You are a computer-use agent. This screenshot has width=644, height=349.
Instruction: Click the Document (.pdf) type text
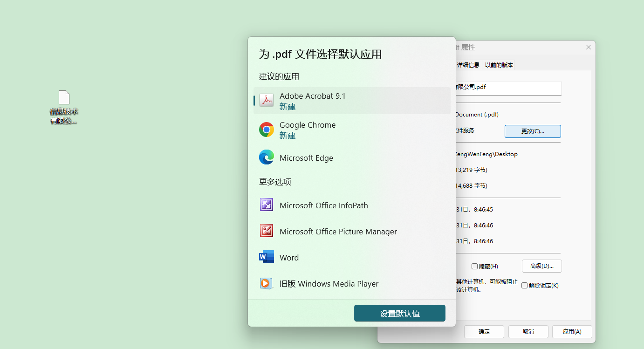(477, 115)
